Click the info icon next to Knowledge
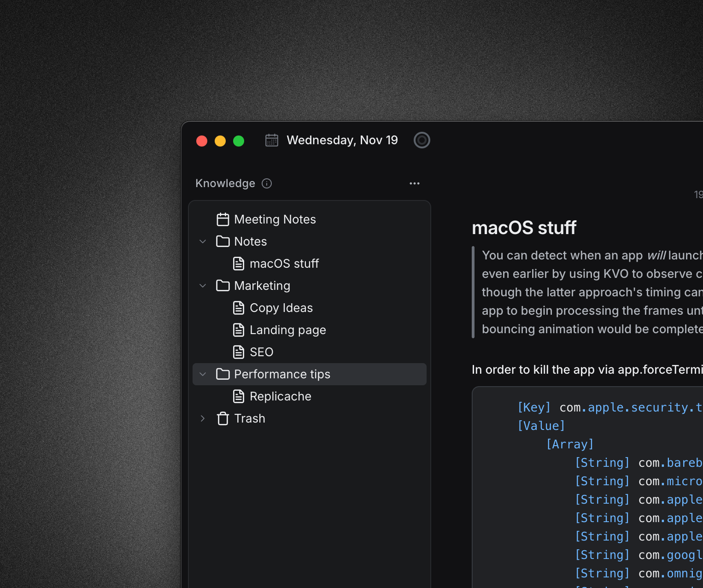The height and width of the screenshot is (588, 703). (x=267, y=183)
